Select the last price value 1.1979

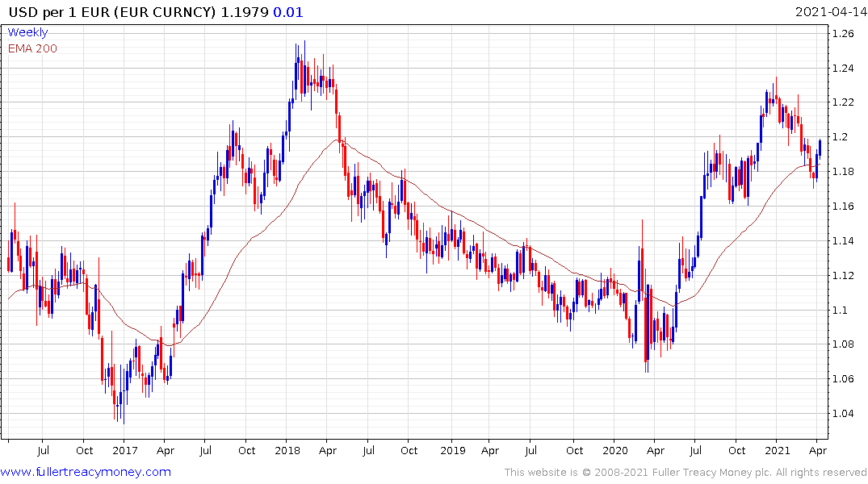coord(245,12)
